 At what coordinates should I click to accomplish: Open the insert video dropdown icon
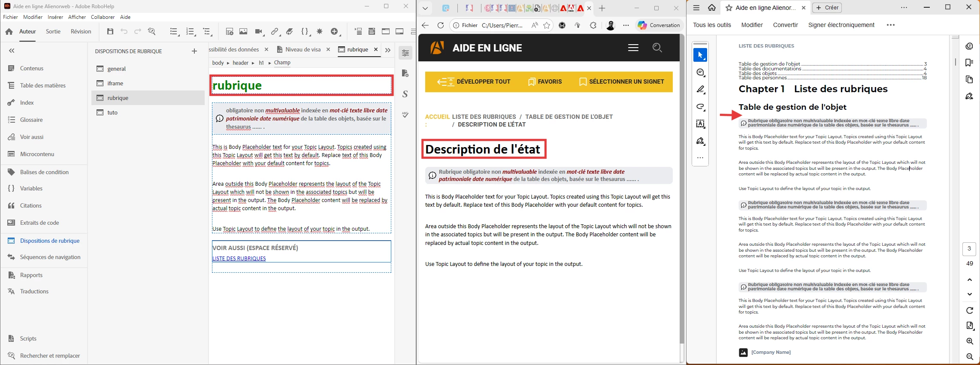pyautogui.click(x=259, y=31)
